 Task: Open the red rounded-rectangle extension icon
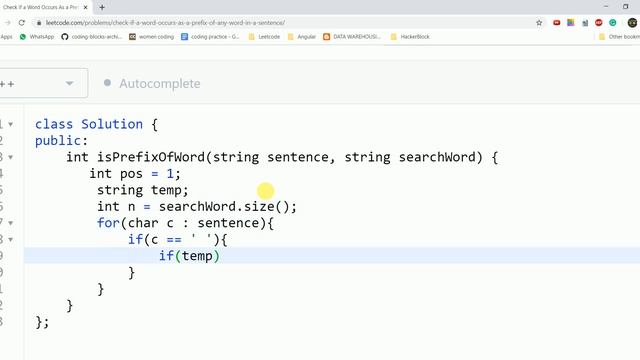pos(556,23)
